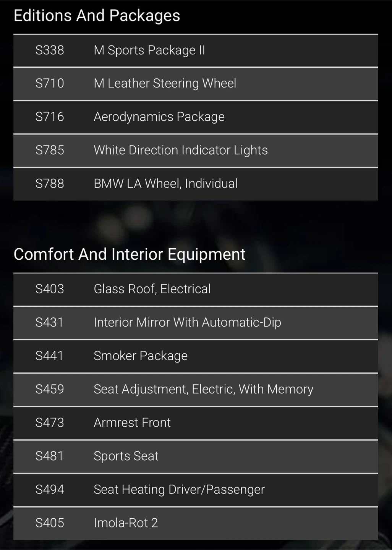Choose the Aerodynamics Package item
Image resolution: width=392 pixels, height=550 pixels.
159,117
